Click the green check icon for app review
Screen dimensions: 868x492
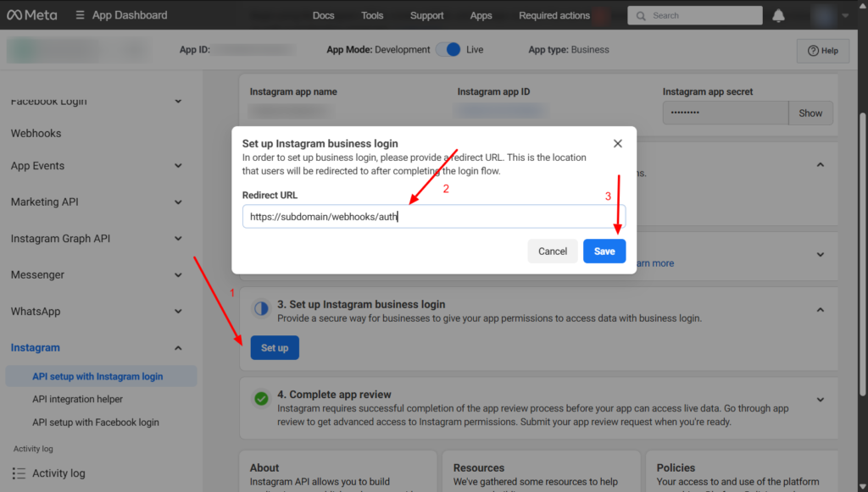pos(261,398)
